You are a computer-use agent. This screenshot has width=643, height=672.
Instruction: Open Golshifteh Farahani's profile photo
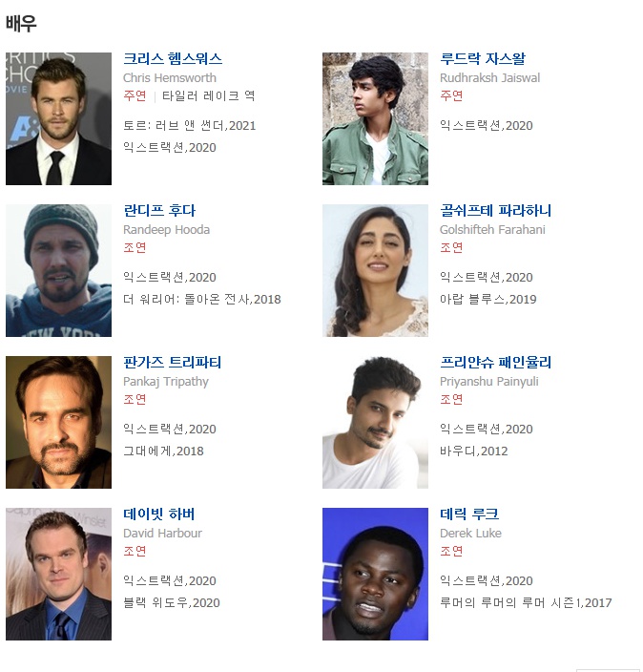click(x=375, y=270)
